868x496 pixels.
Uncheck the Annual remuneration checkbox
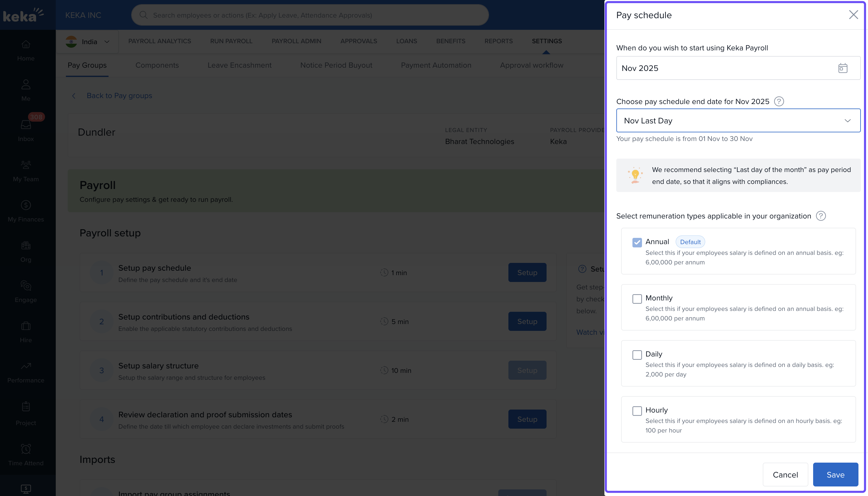[637, 242]
